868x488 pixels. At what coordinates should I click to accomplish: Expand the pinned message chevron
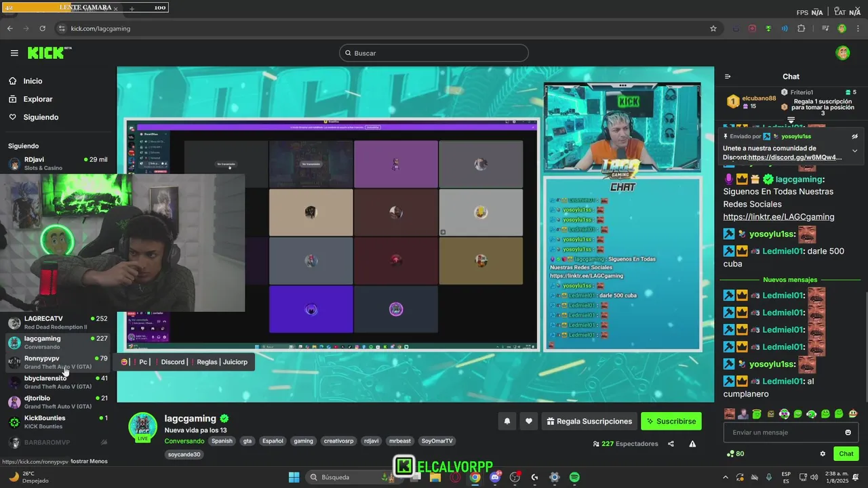pyautogui.click(x=854, y=150)
